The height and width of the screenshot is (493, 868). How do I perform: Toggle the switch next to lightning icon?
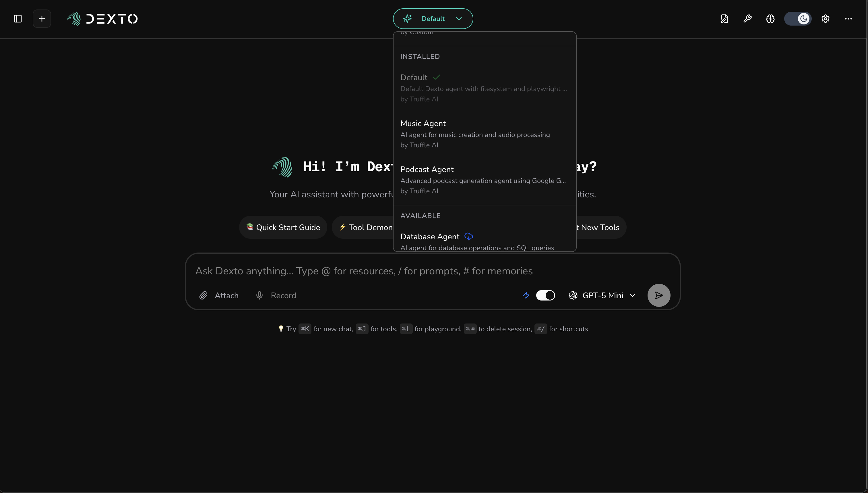point(545,295)
